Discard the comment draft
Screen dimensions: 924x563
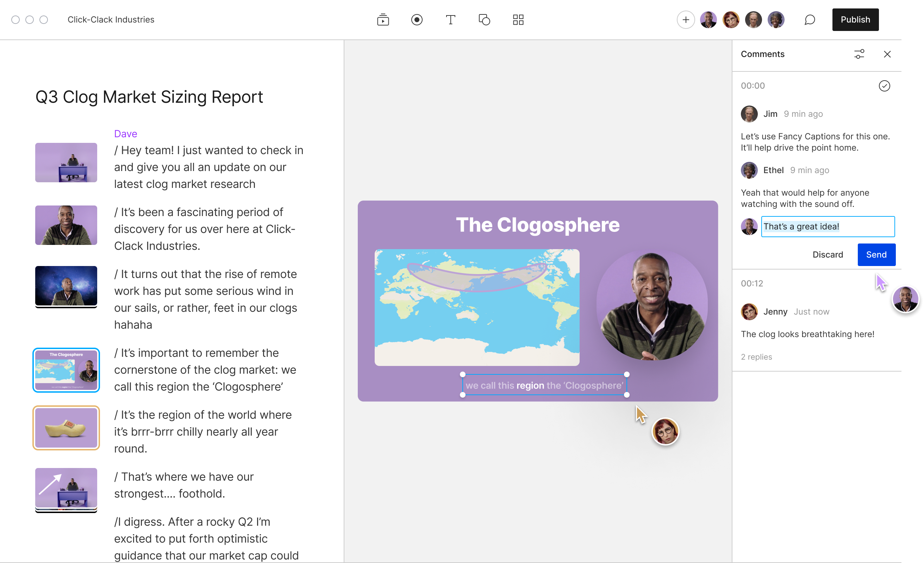tap(828, 254)
